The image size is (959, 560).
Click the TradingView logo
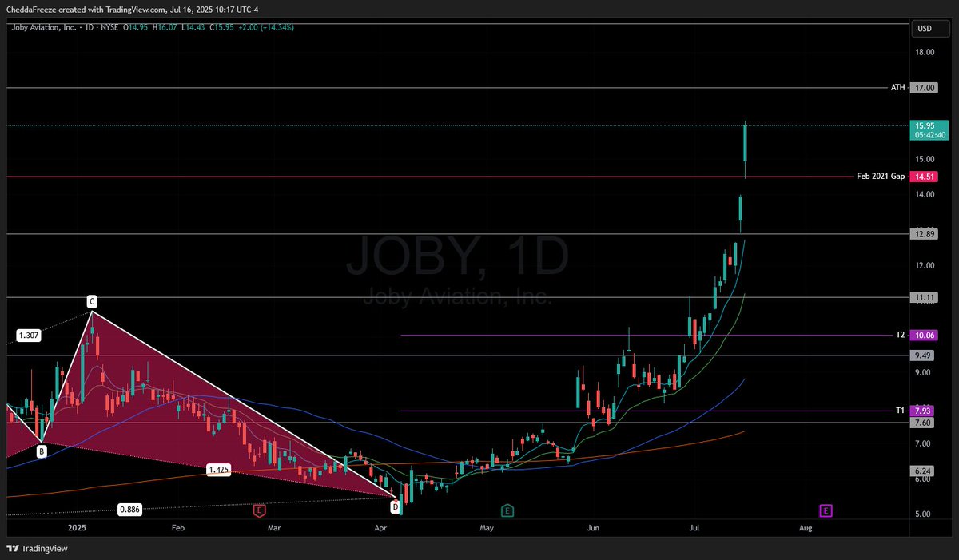38,549
